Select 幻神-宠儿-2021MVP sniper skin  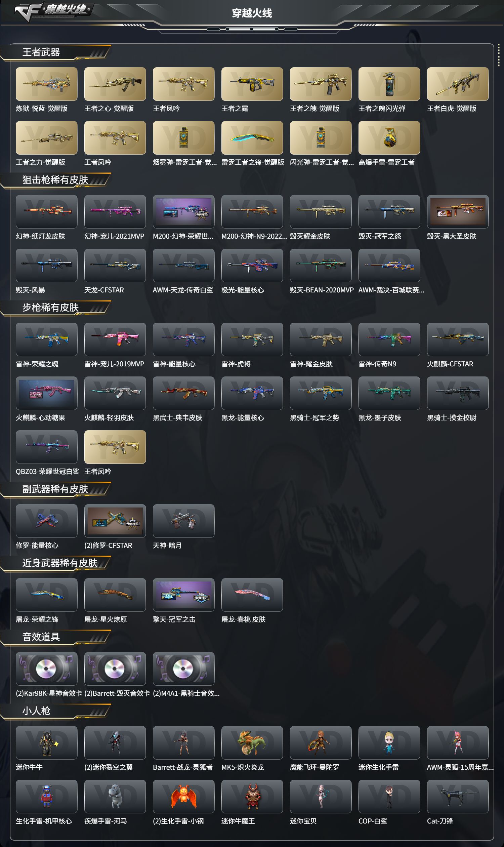click(115, 212)
